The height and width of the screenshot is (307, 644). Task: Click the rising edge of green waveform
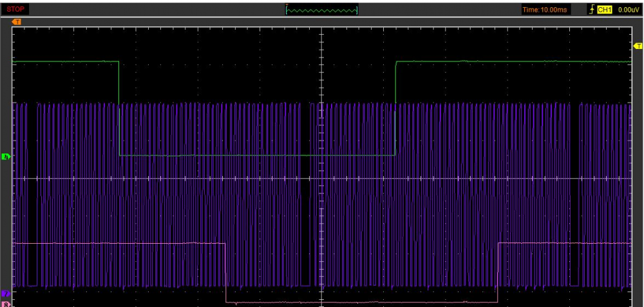click(x=395, y=108)
